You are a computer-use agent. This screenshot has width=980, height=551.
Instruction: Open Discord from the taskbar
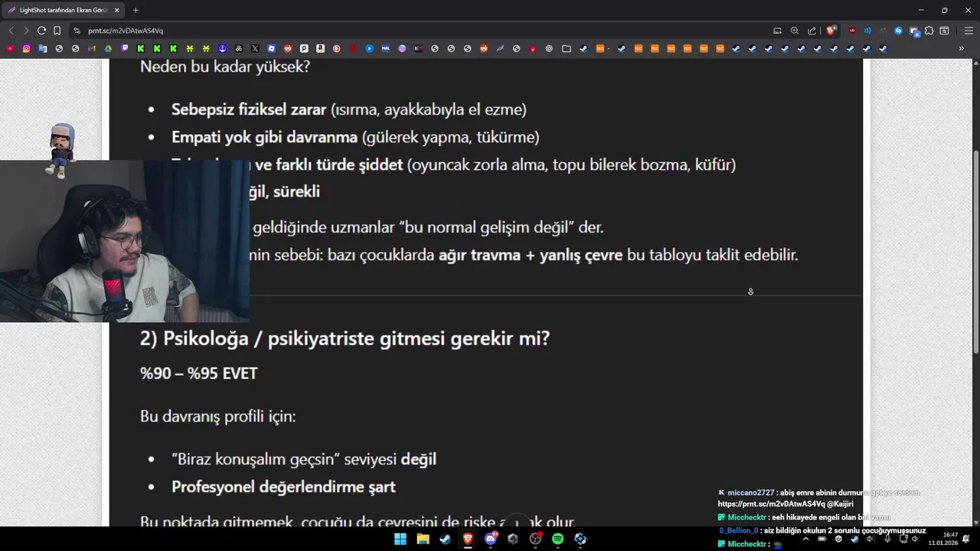pyautogui.click(x=491, y=539)
